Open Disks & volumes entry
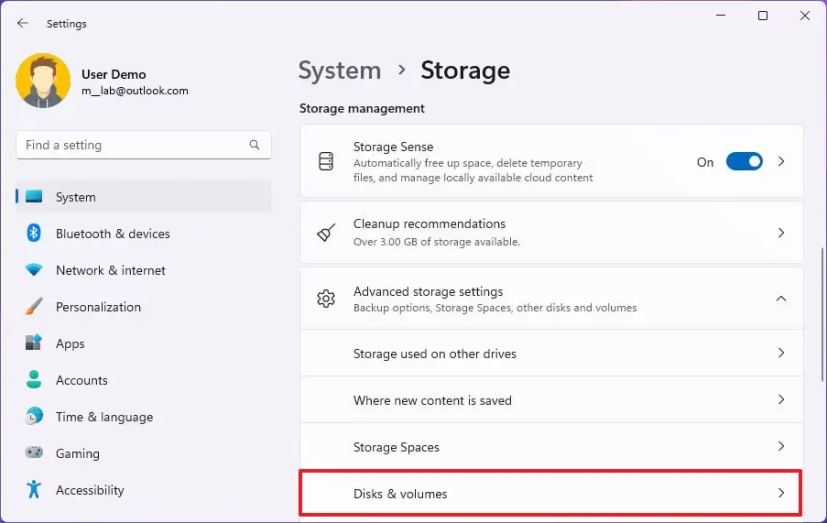This screenshot has width=827, height=523. (551, 493)
